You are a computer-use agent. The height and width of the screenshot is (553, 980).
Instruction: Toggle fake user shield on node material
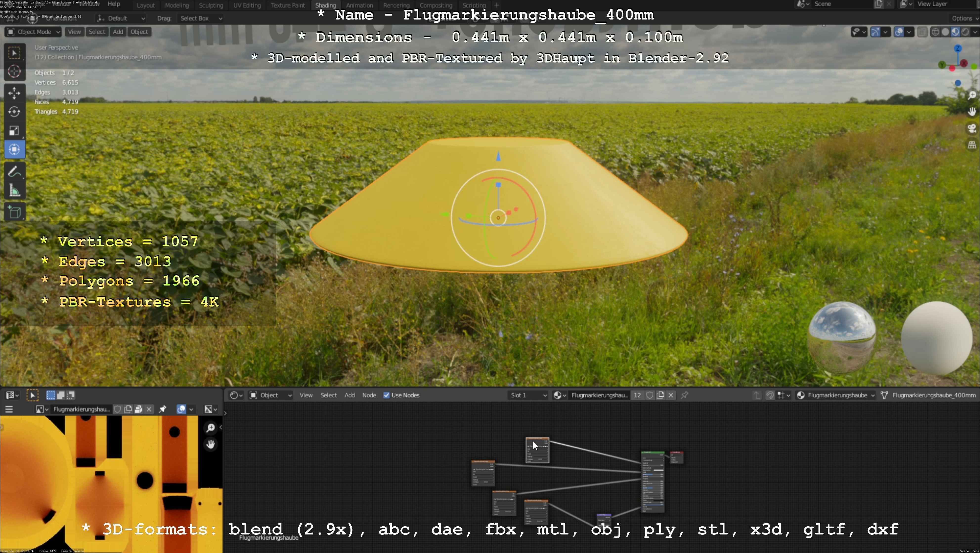coord(650,395)
